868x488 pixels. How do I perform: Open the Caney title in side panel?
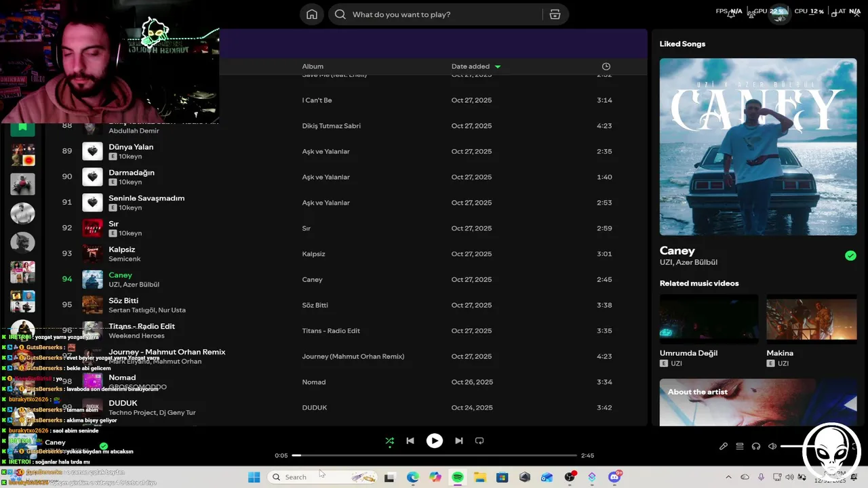[677, 251]
